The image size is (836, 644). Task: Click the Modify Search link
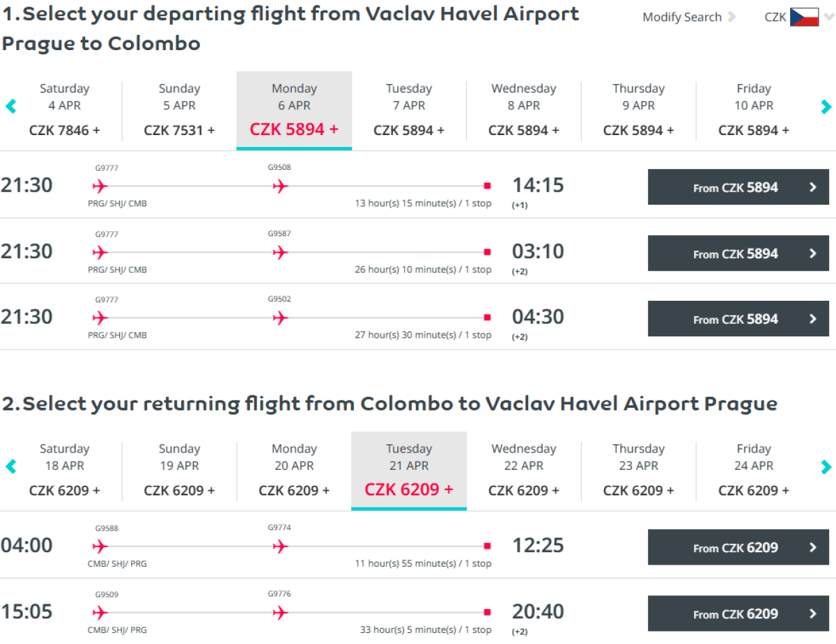[x=681, y=17]
